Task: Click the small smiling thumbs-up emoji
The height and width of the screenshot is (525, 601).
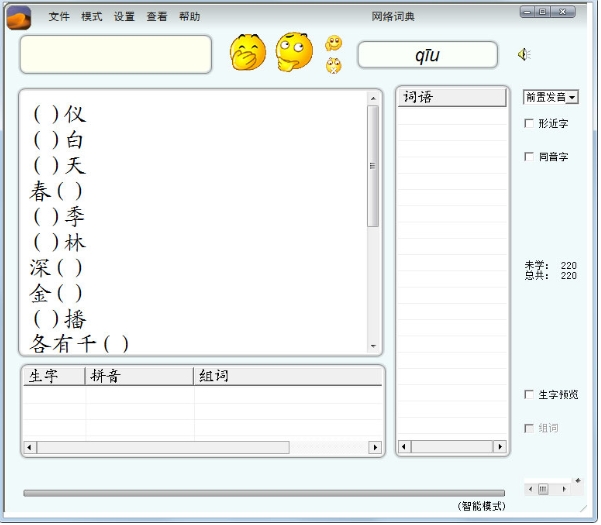Action: pos(334,43)
